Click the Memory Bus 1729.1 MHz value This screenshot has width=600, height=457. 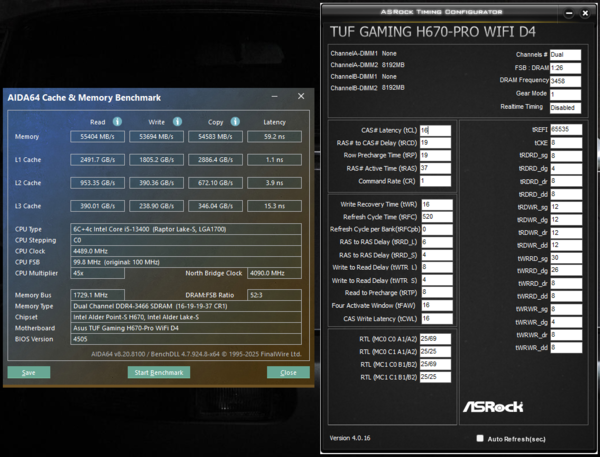[98, 295]
